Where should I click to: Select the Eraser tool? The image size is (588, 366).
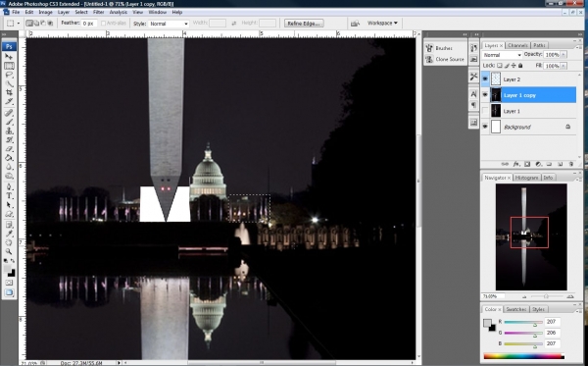coord(9,149)
